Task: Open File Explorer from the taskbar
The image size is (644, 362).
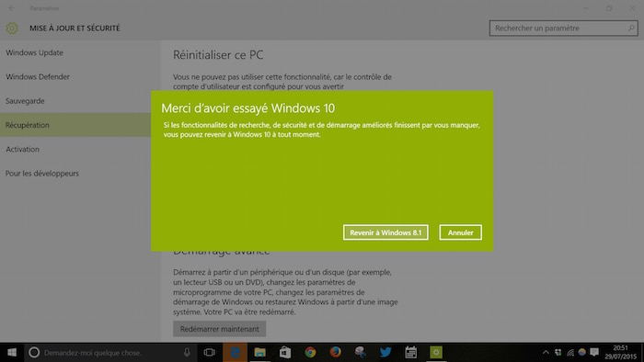Action: pos(260,353)
